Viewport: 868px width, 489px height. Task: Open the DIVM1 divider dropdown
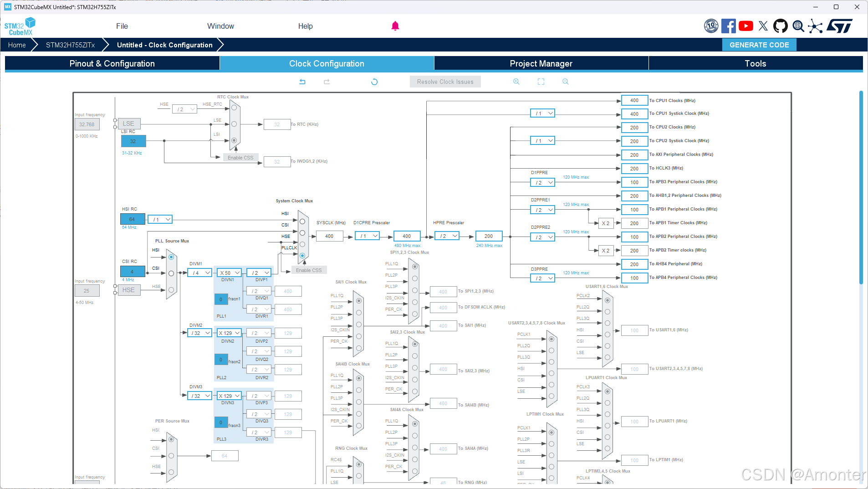pos(200,273)
